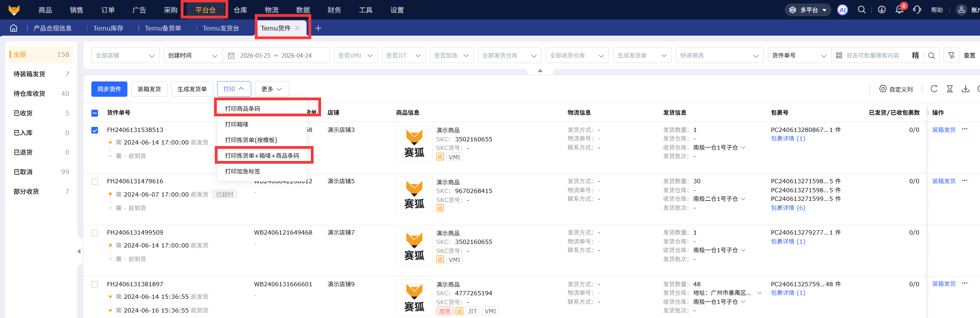Screen dimensions: 980x318
Task: Click the 同步货件 button
Action: click(x=109, y=89)
